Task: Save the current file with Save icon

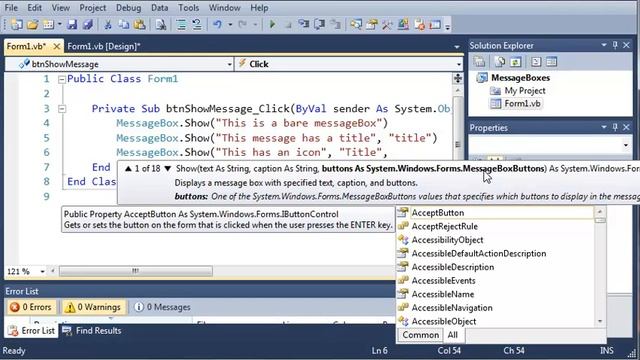Action: click(x=72, y=25)
